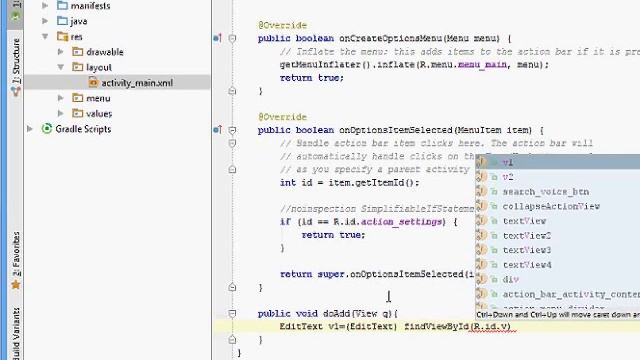The width and height of the screenshot is (640, 360).
Task: Select the layout folder icon
Action: coord(78,67)
